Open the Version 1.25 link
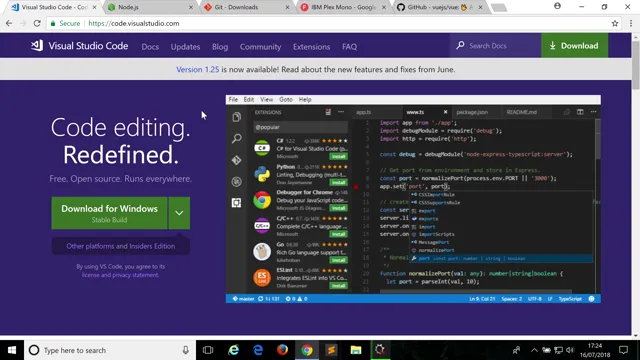 (x=198, y=69)
